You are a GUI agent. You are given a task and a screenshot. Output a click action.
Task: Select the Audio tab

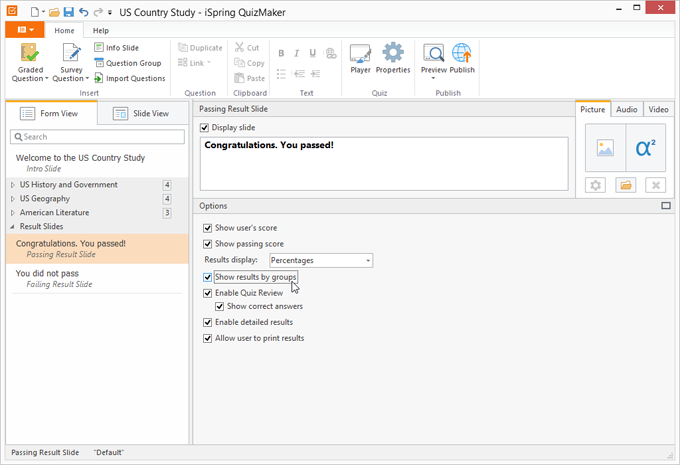click(x=627, y=109)
